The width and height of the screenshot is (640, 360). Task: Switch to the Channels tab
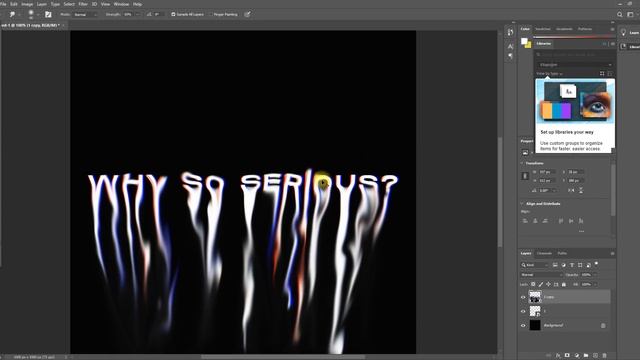coord(544,253)
